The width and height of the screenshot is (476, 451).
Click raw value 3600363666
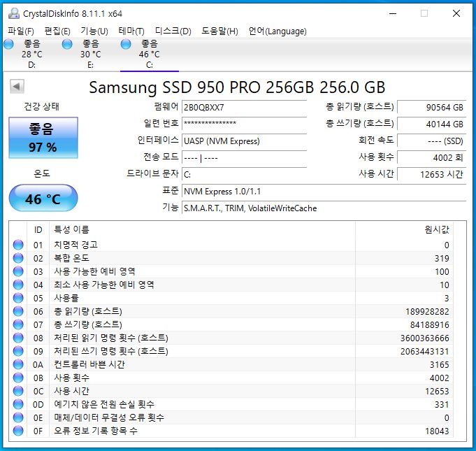425,338
